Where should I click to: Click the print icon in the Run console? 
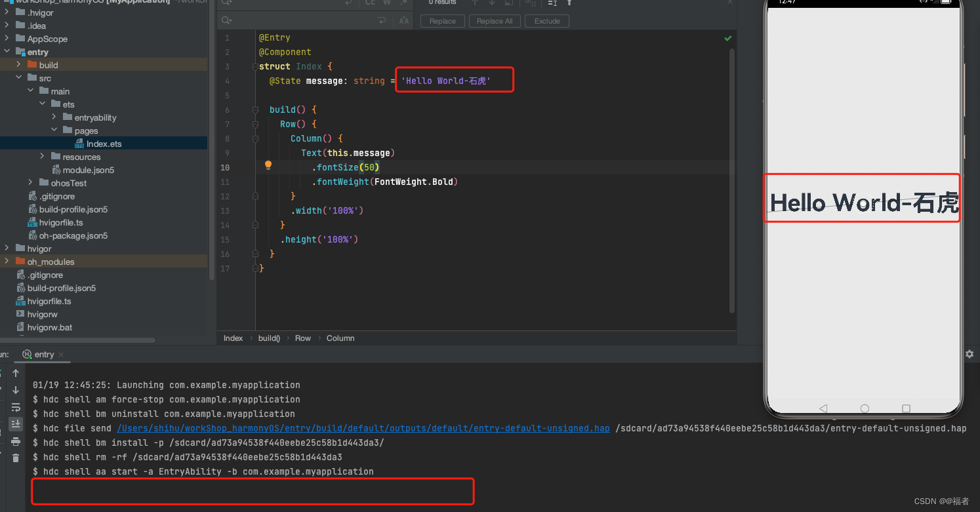coord(16,441)
